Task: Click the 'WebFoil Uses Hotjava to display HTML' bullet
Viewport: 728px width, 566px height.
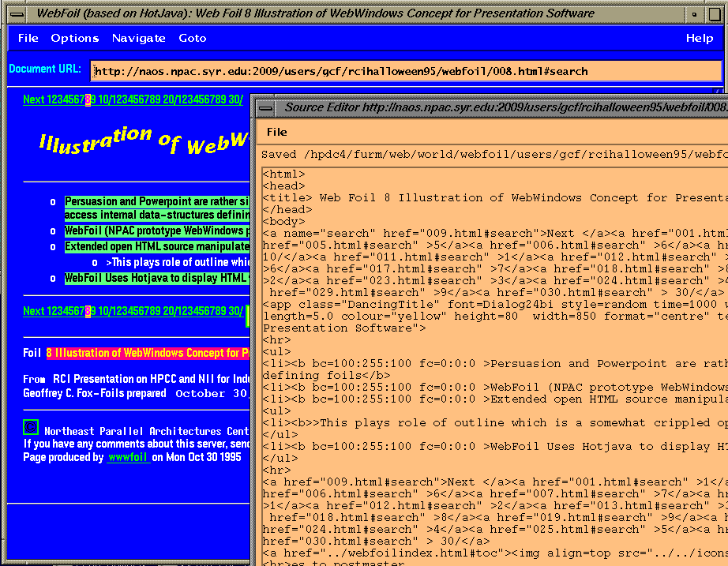Action: point(157,278)
